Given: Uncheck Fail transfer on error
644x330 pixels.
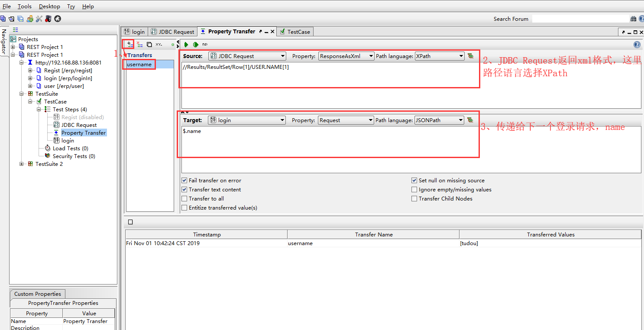Looking at the screenshot, I should (x=184, y=181).
